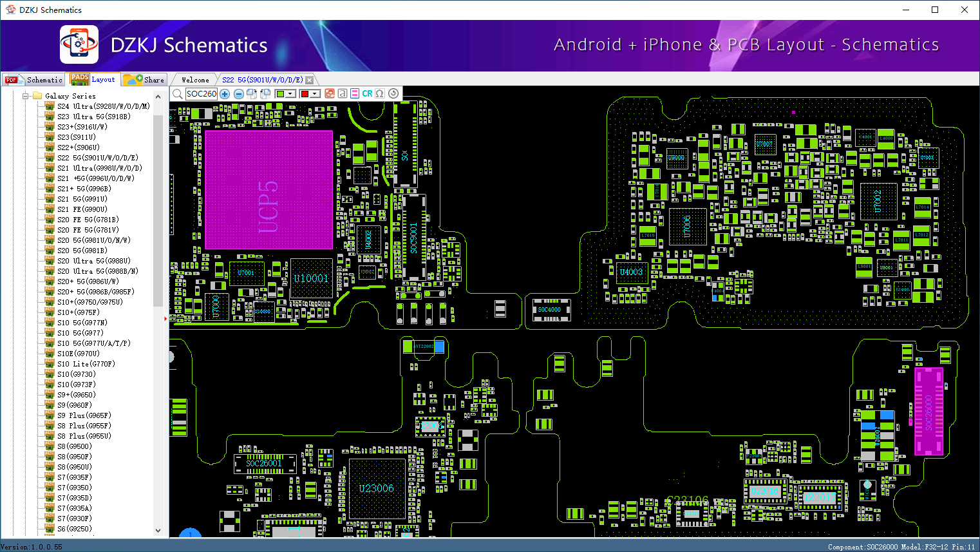Open the red color dropdown arrow
The height and width of the screenshot is (552, 980).
click(x=315, y=94)
